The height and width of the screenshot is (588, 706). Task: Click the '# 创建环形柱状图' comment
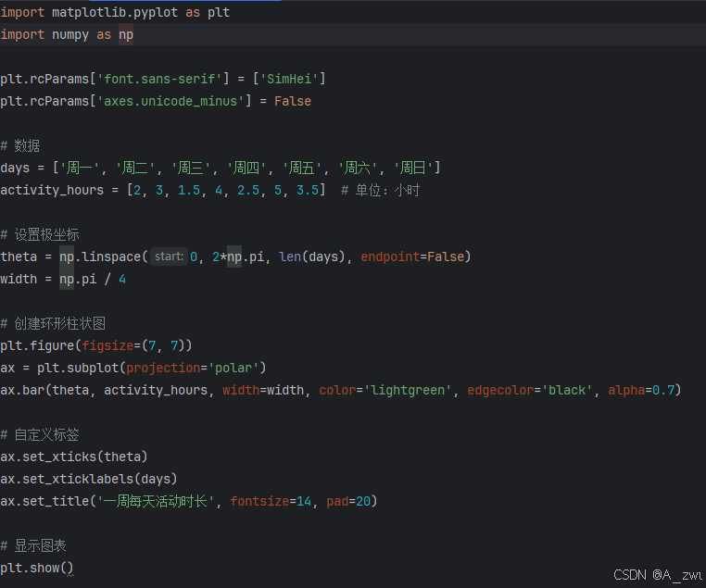coord(53,323)
